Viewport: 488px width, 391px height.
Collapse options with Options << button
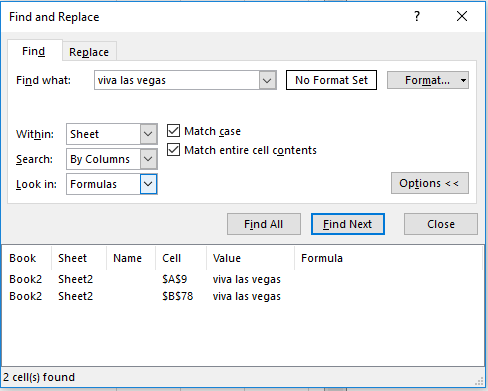(430, 183)
